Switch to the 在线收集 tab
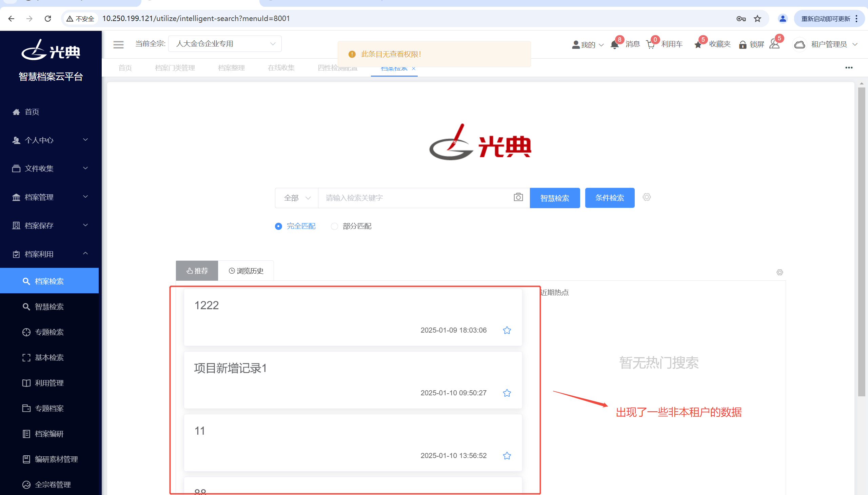 point(281,68)
